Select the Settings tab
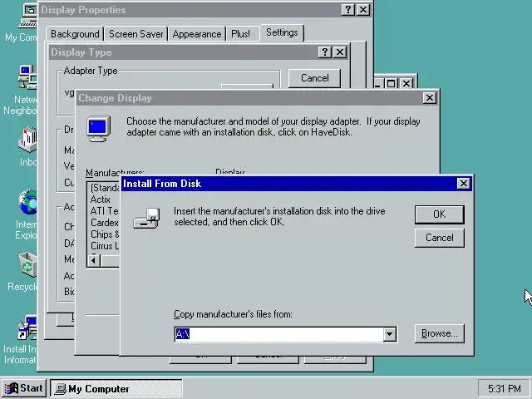Screen dimensions: 532x399 282,32
